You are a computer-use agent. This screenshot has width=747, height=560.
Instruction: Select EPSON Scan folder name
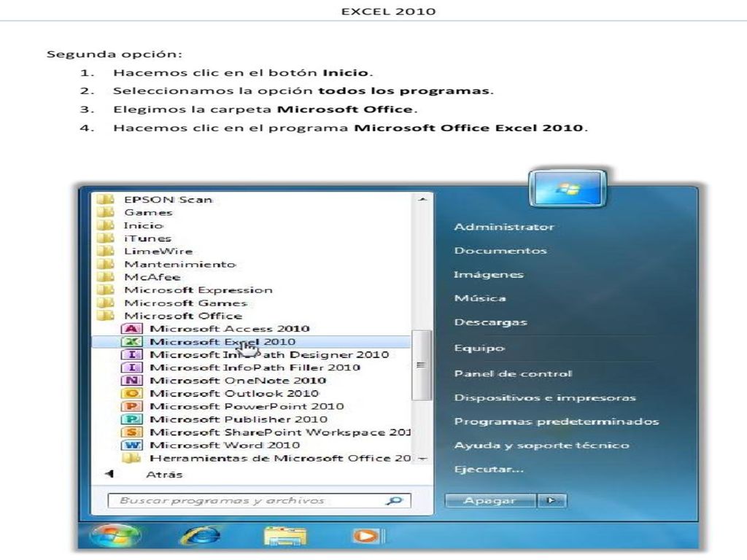(169, 199)
